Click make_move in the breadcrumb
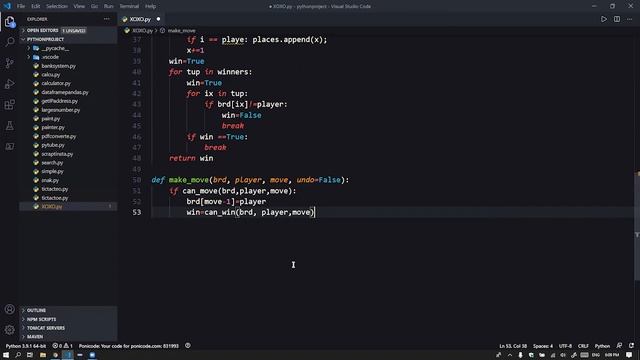The image size is (640, 360). 181,31
